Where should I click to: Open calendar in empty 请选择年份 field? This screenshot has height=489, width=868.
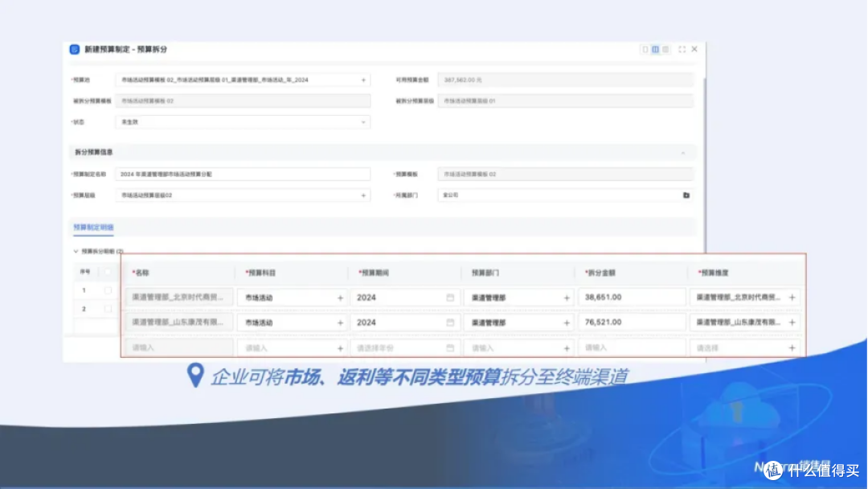click(450, 347)
